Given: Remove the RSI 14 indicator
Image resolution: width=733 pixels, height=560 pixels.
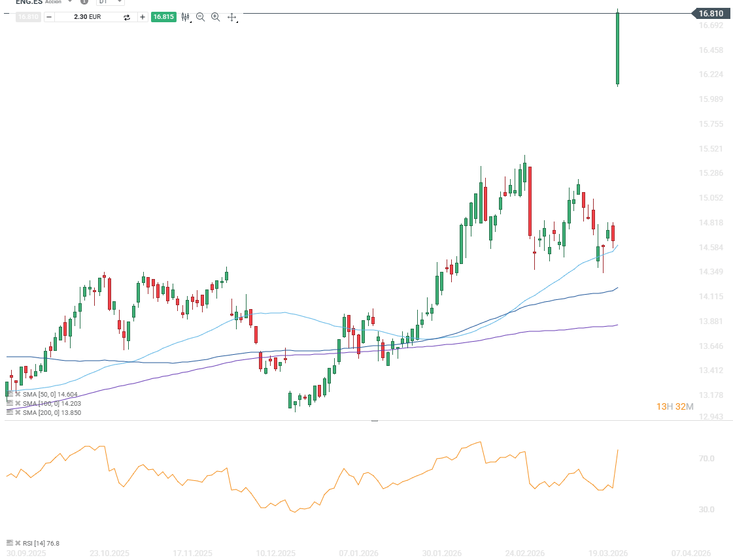Looking at the screenshot, I should [18, 544].
